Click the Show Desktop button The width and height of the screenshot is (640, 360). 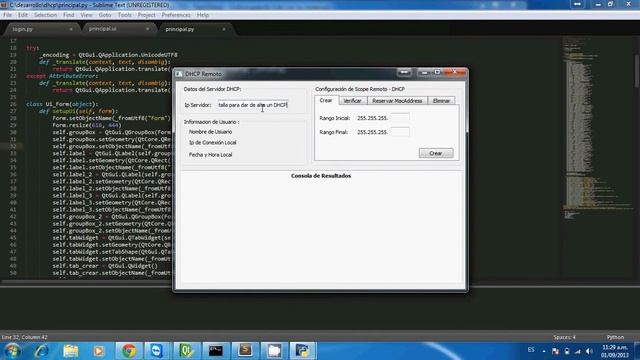pos(637,351)
